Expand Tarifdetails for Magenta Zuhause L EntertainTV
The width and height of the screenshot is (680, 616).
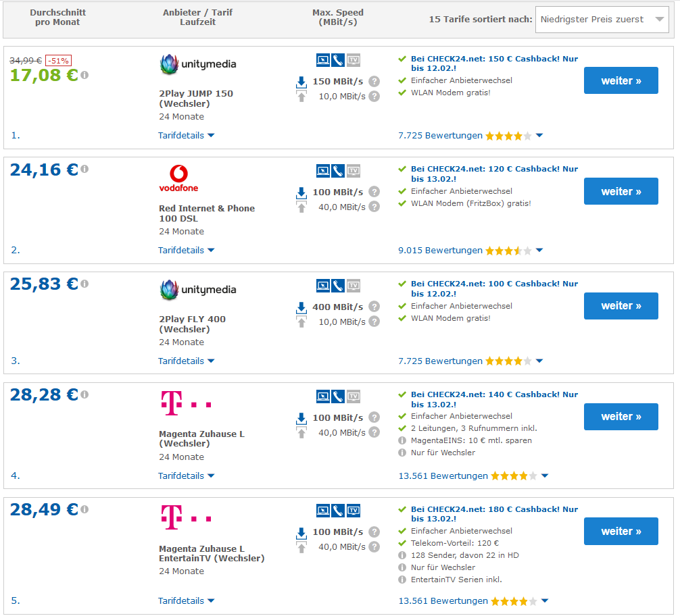pos(187,601)
